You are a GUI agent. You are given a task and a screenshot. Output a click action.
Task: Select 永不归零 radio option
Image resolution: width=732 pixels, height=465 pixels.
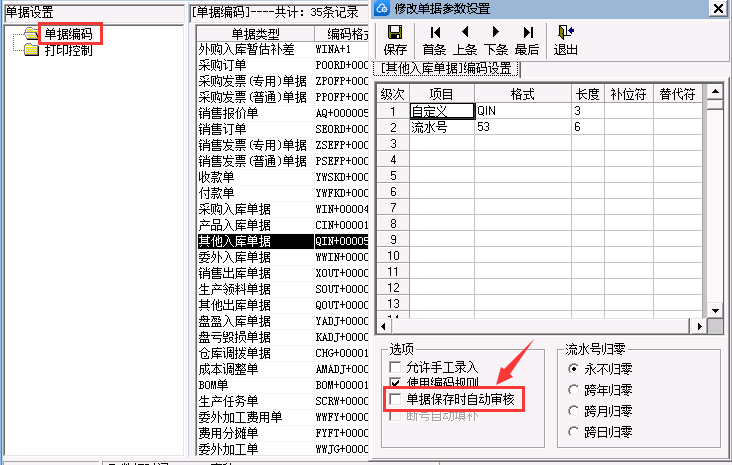click(573, 369)
